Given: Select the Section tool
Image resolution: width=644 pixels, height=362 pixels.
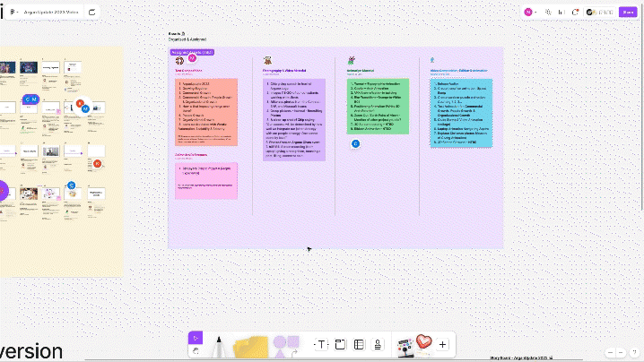Looking at the screenshot, I should pyautogui.click(x=341, y=344).
